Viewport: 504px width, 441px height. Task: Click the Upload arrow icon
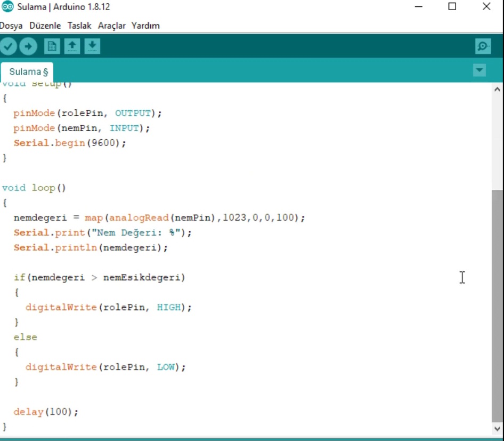point(28,46)
